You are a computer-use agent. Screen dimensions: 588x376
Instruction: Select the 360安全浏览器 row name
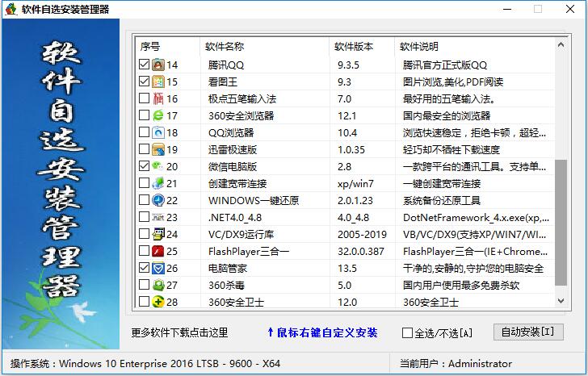[x=241, y=115]
